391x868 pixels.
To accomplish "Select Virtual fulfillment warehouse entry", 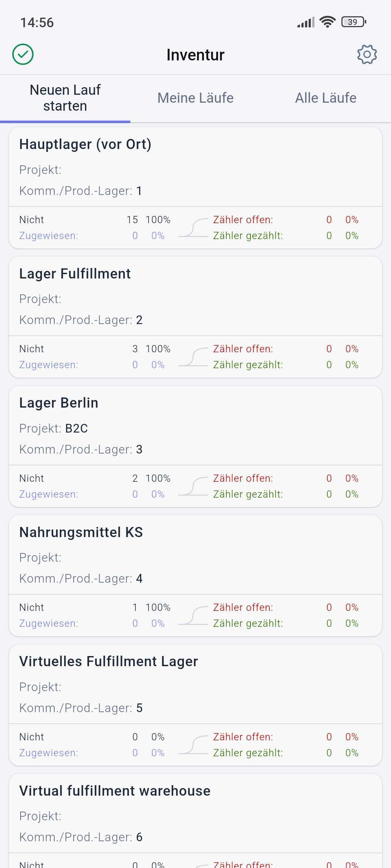I will (115, 791).
